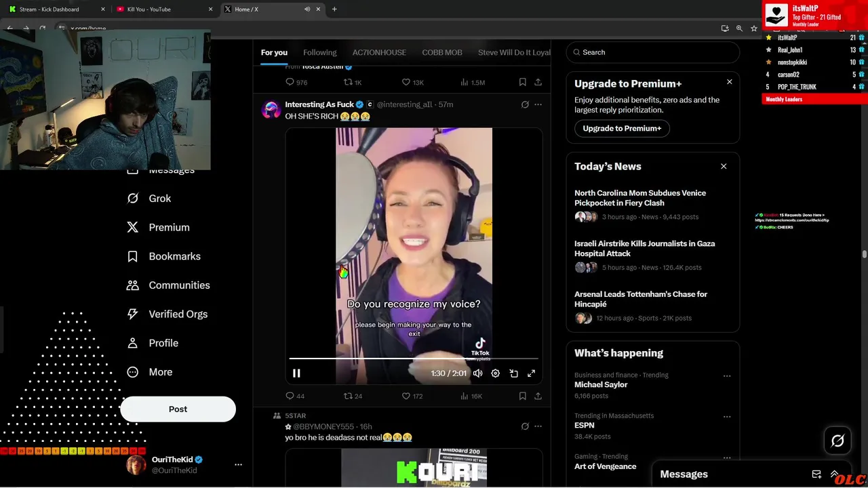Click the page vertical scrollbar thumb
Viewport: 868px width, 488px height.
point(865,254)
